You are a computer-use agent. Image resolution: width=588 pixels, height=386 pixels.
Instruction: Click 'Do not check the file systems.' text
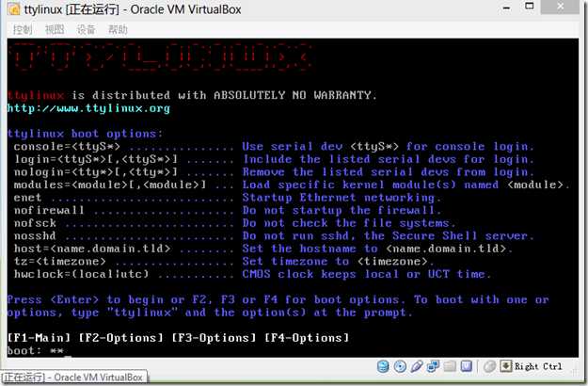pos(349,223)
